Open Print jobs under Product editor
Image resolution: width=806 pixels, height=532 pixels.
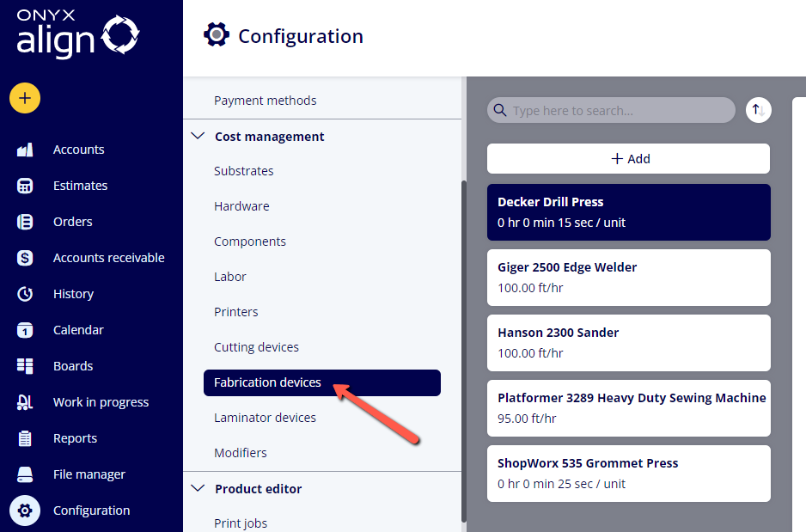241,523
